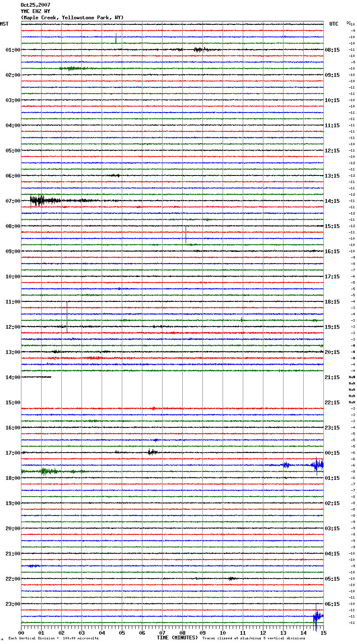Click the 19:15 UTC time label
The height and width of the screenshot is (644, 357).
coord(332,327)
